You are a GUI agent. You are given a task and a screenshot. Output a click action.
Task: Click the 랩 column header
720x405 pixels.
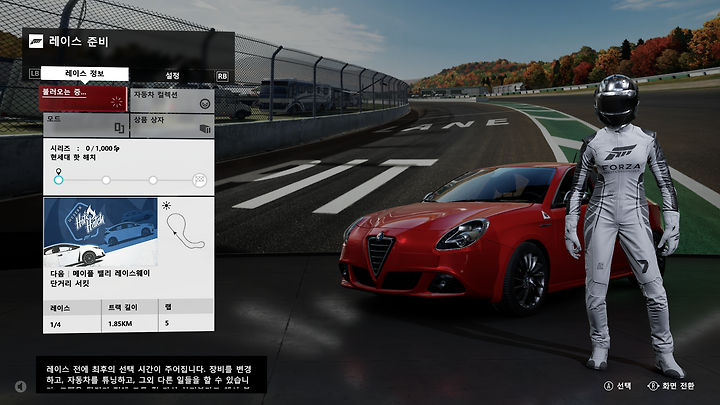pos(168,306)
